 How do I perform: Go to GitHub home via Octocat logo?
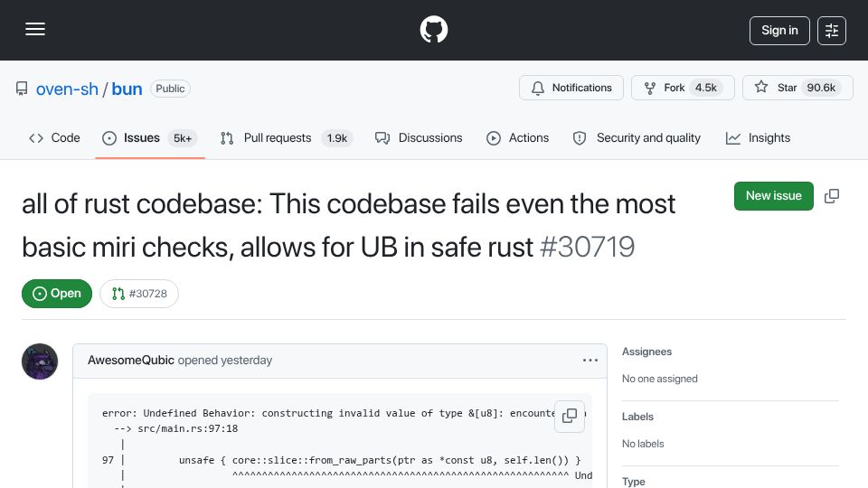tap(433, 29)
